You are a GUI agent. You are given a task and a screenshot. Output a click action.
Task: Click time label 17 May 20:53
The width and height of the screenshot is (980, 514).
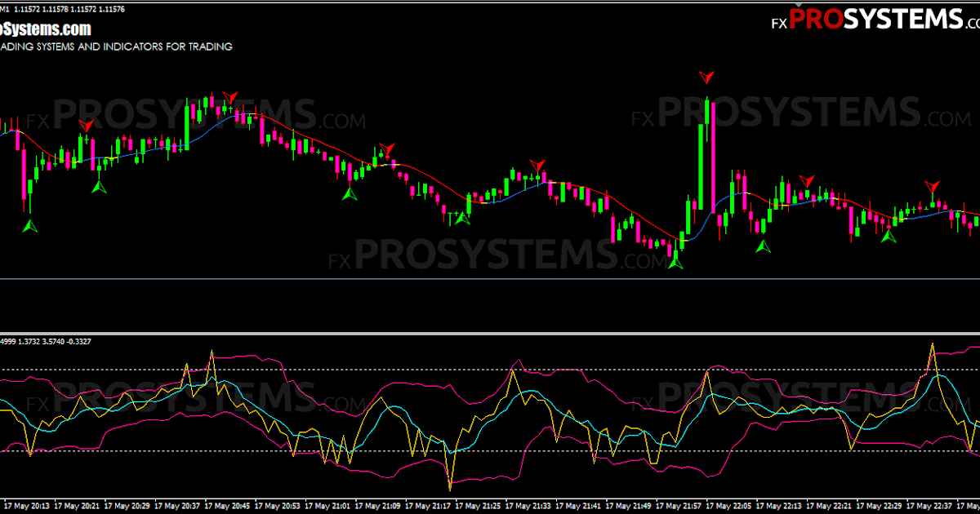pos(278,506)
